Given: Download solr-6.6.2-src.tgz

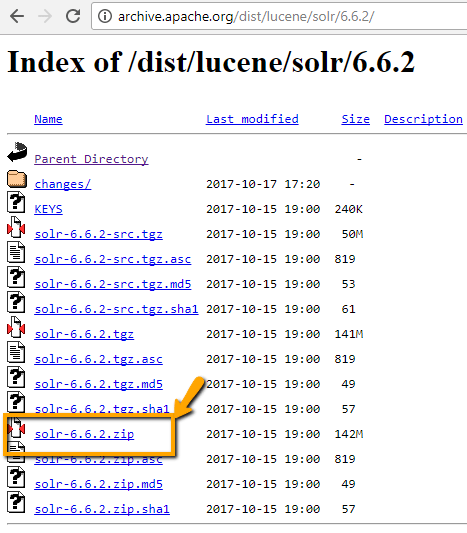Looking at the screenshot, I should coord(99,234).
